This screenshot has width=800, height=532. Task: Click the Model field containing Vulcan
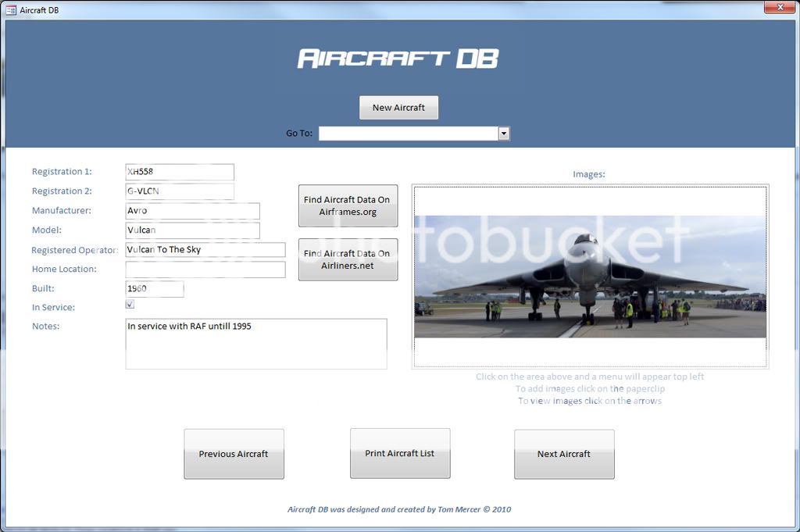click(x=192, y=230)
